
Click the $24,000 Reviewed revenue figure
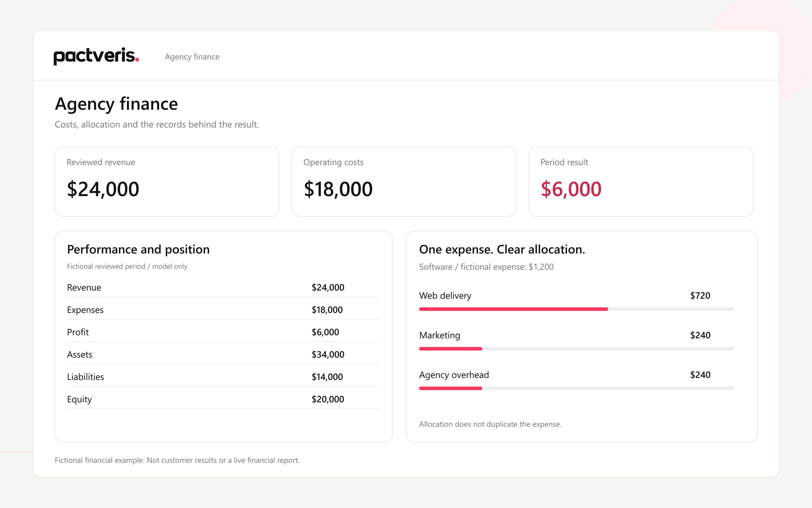pos(103,189)
